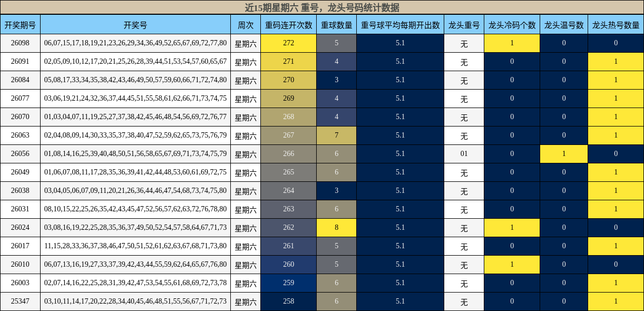Click the 重码连开次数 column header

[288, 24]
